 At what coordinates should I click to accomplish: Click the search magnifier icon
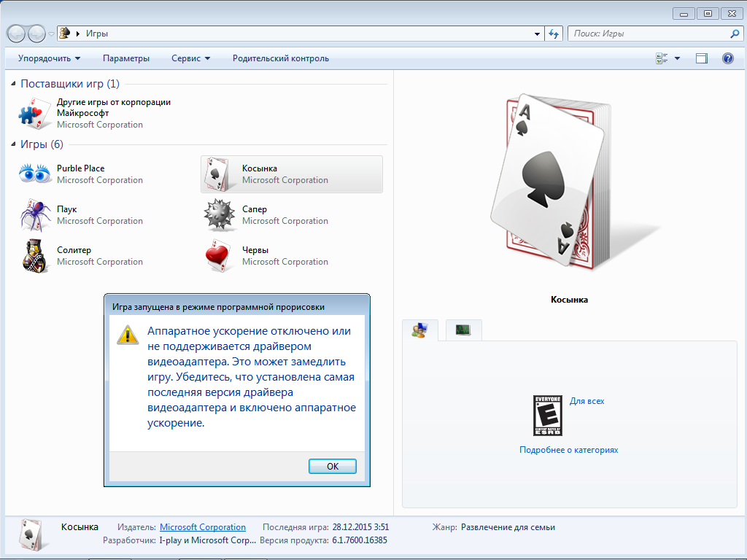click(735, 34)
